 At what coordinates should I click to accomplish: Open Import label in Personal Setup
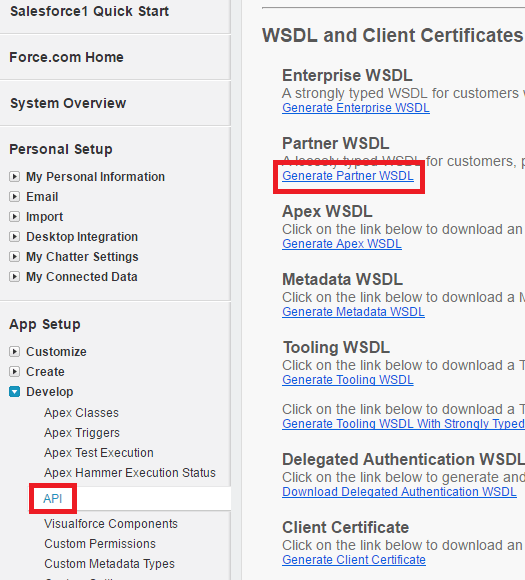tap(44, 217)
